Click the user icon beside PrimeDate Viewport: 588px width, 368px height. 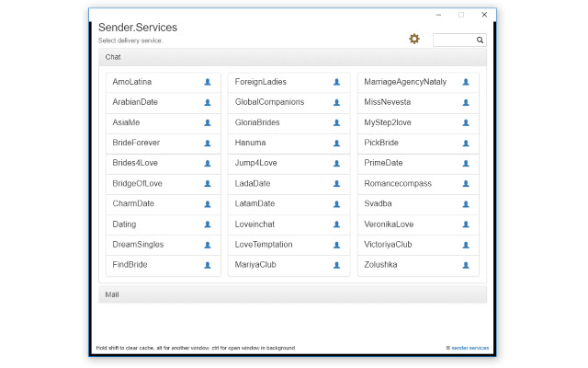tap(466, 163)
